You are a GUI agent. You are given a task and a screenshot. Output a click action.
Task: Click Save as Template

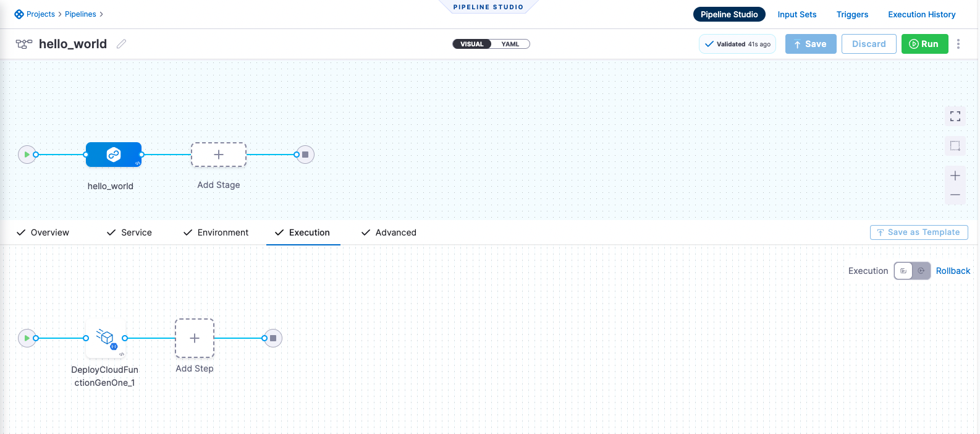point(918,232)
